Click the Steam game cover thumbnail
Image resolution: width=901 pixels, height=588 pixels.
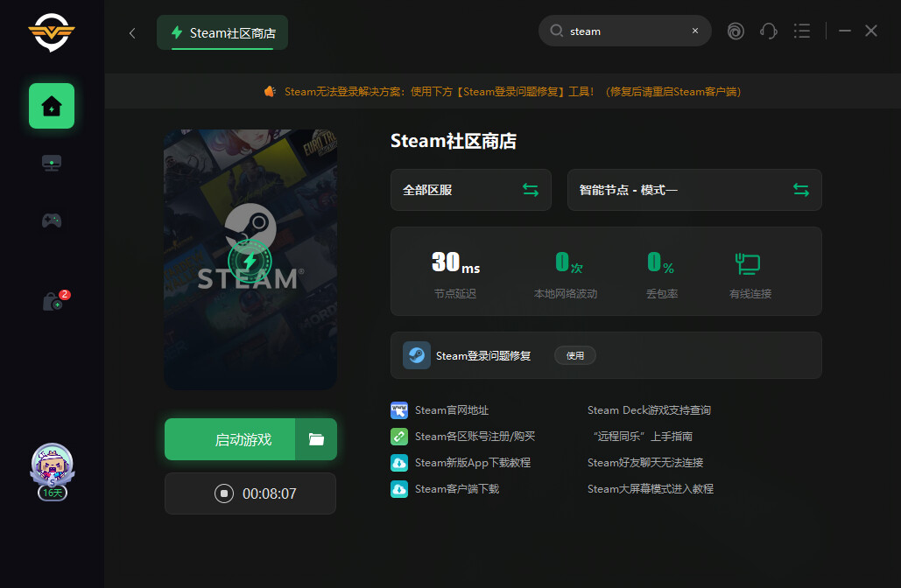[250, 260]
